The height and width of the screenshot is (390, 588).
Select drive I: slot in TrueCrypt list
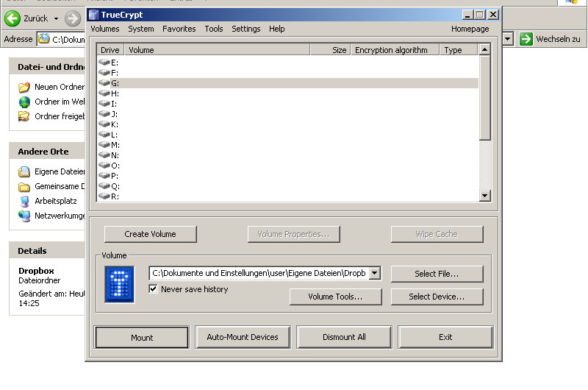click(288, 104)
